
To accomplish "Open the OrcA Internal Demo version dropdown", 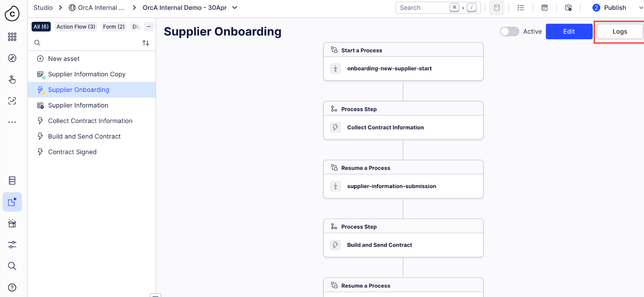I will [x=235, y=8].
